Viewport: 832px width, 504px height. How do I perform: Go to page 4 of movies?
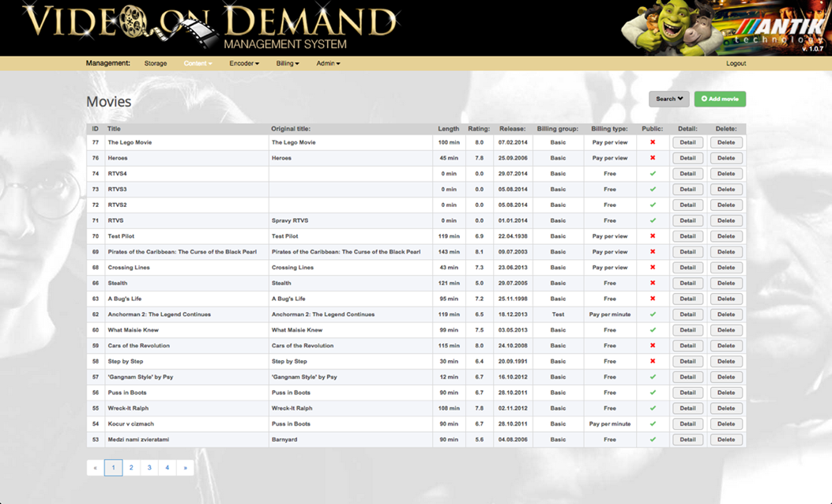[x=168, y=468]
